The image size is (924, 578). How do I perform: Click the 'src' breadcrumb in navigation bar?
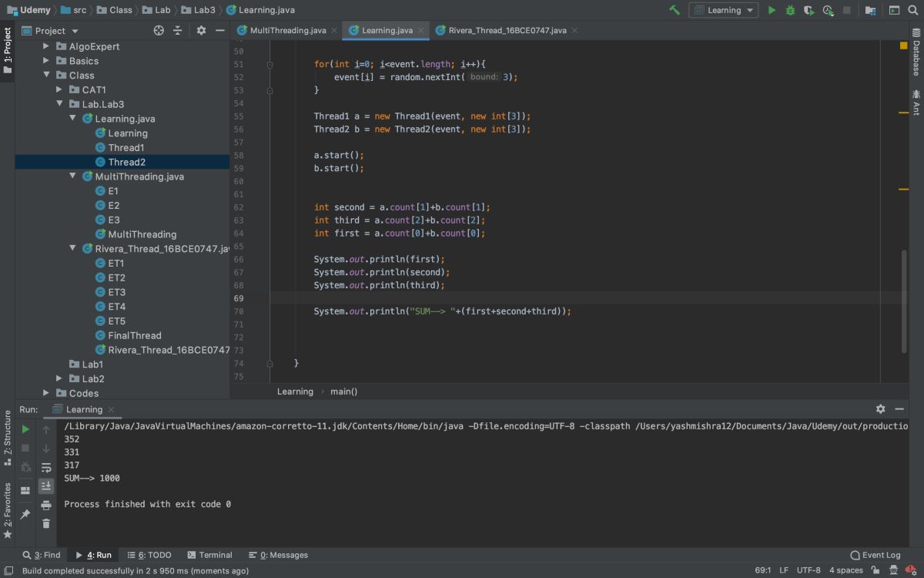tap(79, 10)
